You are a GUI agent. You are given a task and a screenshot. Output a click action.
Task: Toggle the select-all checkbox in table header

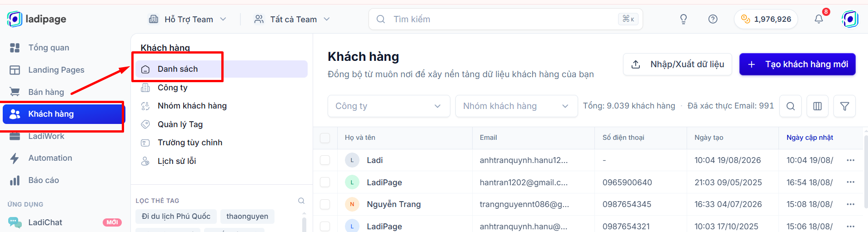(x=325, y=138)
